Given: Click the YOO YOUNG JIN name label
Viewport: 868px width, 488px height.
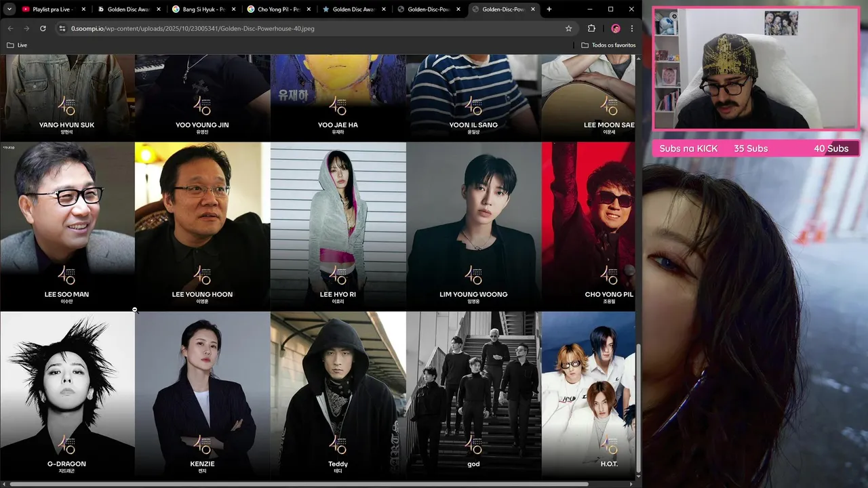Looking at the screenshot, I should click(x=202, y=125).
